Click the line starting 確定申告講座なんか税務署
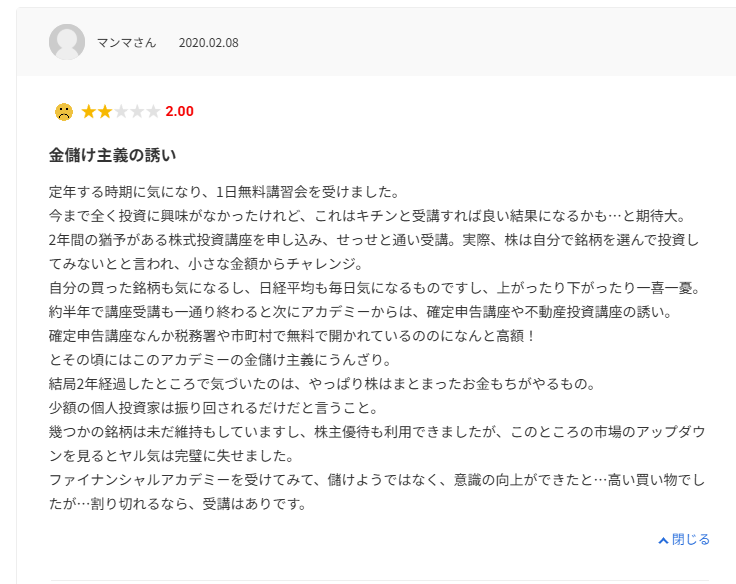Screen dimensions: 736x584 click(x=291, y=336)
